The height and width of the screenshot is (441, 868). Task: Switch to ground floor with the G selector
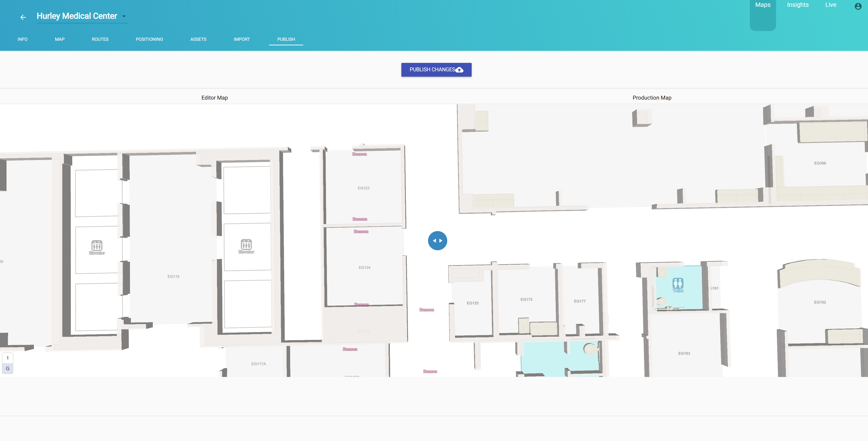(7, 369)
